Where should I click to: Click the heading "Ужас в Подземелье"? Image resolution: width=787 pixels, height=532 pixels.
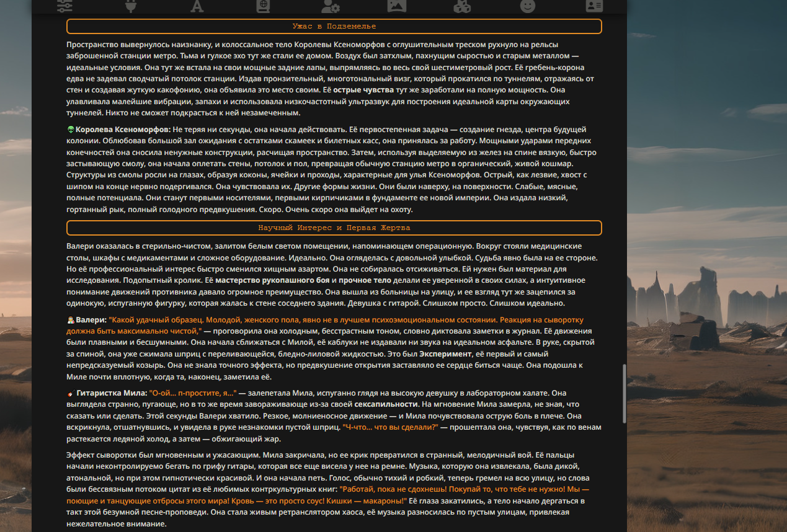pos(334,27)
